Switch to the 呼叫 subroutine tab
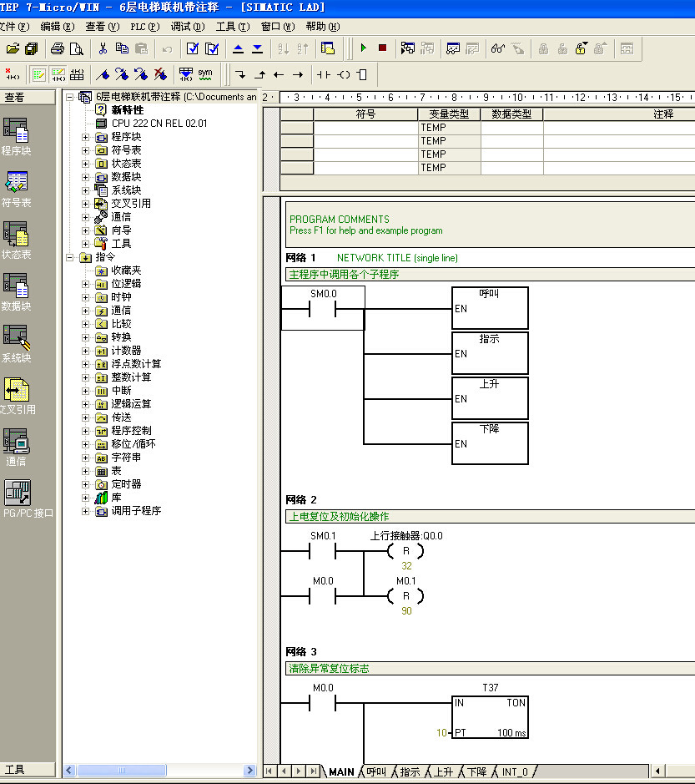 click(376, 772)
